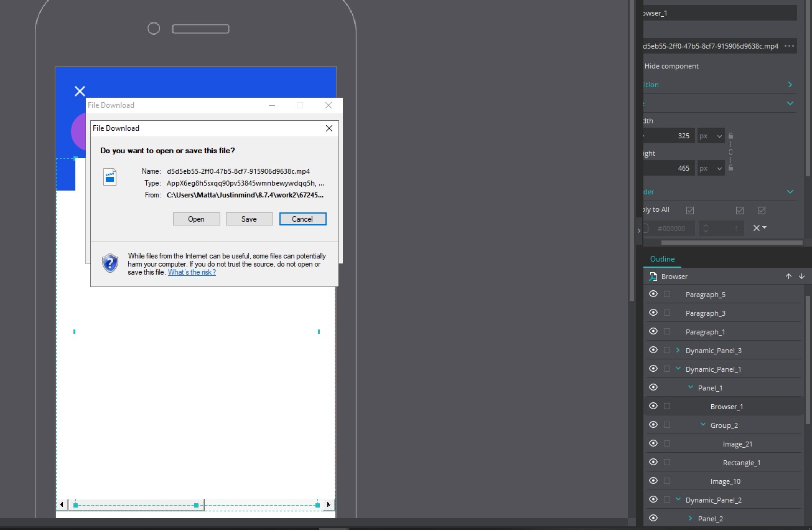The width and height of the screenshot is (812, 530).
Task: Tick the checkbox next to Rectangle_1
Action: click(x=667, y=462)
